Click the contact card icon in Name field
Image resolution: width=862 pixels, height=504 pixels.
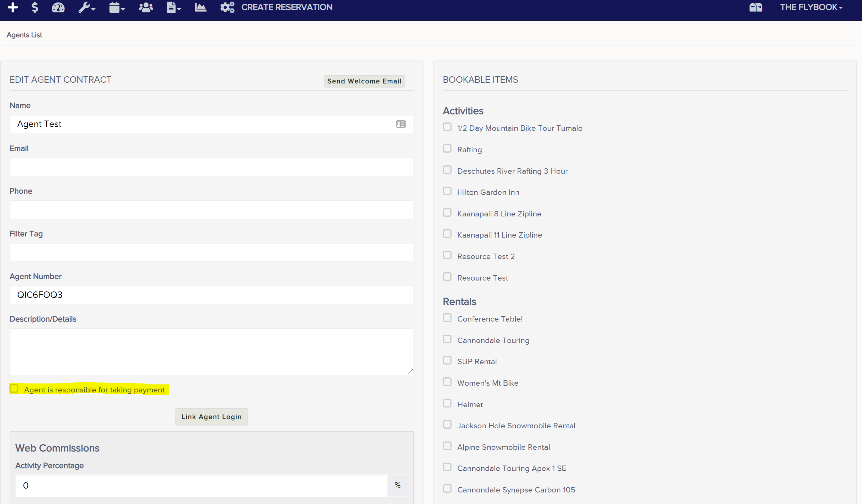point(401,124)
